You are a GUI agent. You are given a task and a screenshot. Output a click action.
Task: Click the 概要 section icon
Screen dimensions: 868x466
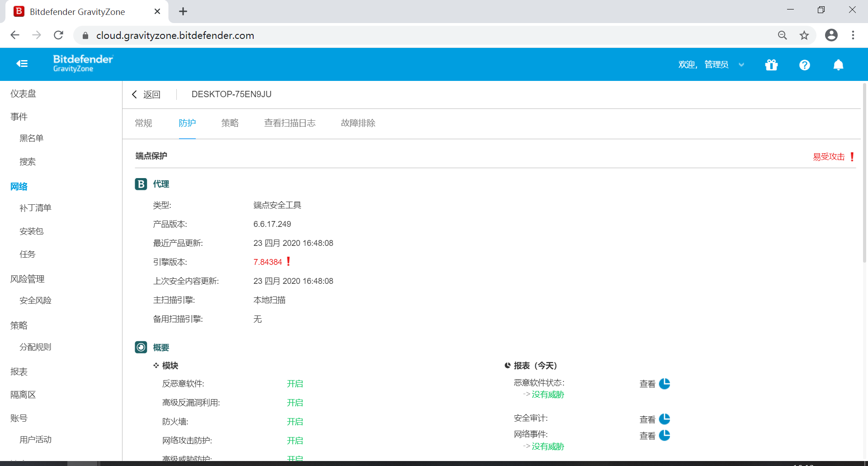pos(141,347)
